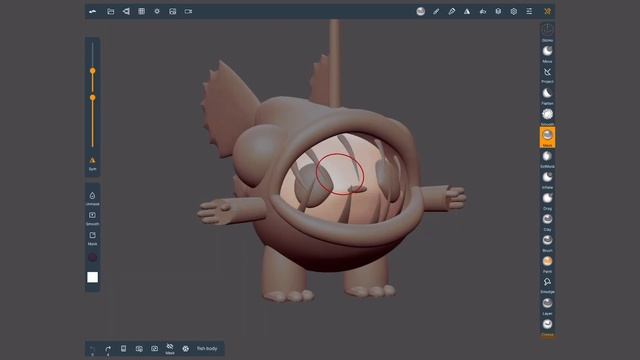Click the bottom bar icon left of the camera
640x360 pixels.
[139, 349]
